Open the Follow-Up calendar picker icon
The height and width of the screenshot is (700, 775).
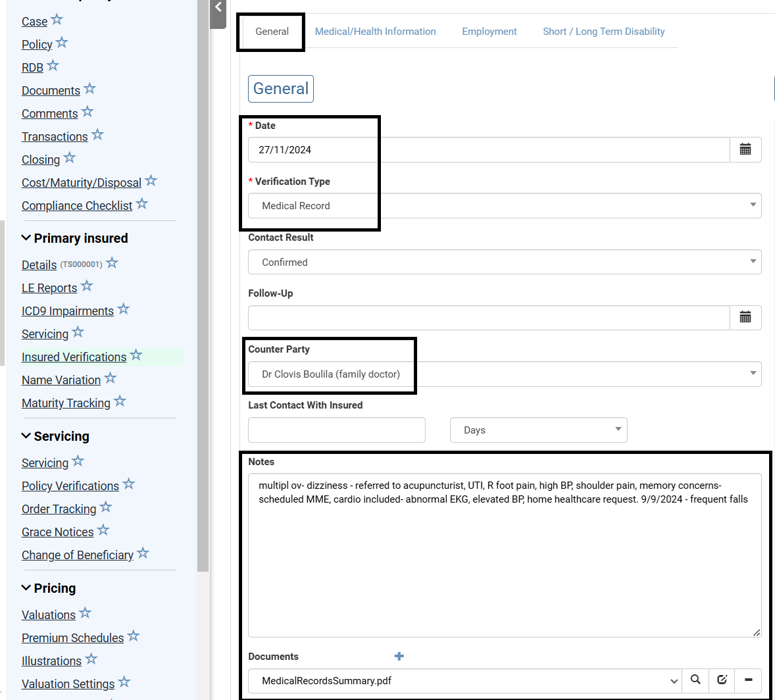click(x=745, y=318)
